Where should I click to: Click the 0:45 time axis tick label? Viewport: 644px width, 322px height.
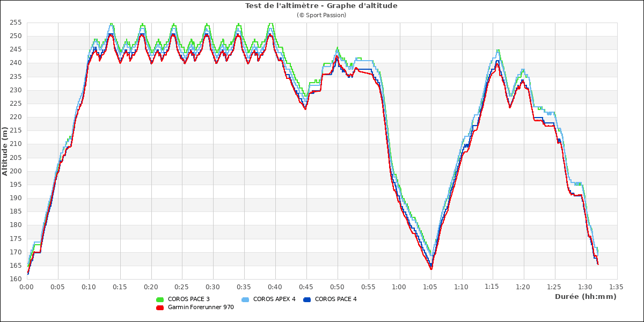(306, 287)
